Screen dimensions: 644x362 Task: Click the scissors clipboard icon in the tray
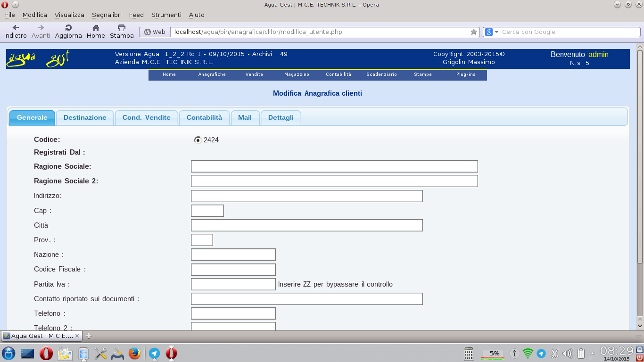click(554, 353)
